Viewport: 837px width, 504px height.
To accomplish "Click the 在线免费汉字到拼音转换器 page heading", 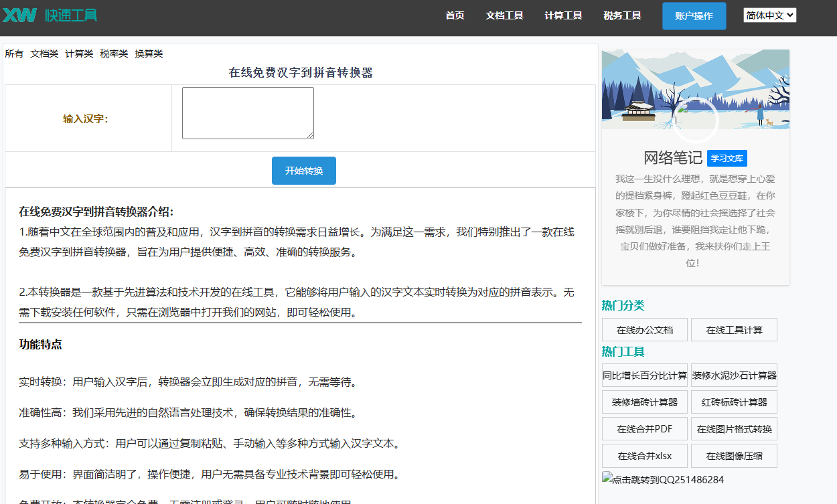I will point(301,72).
